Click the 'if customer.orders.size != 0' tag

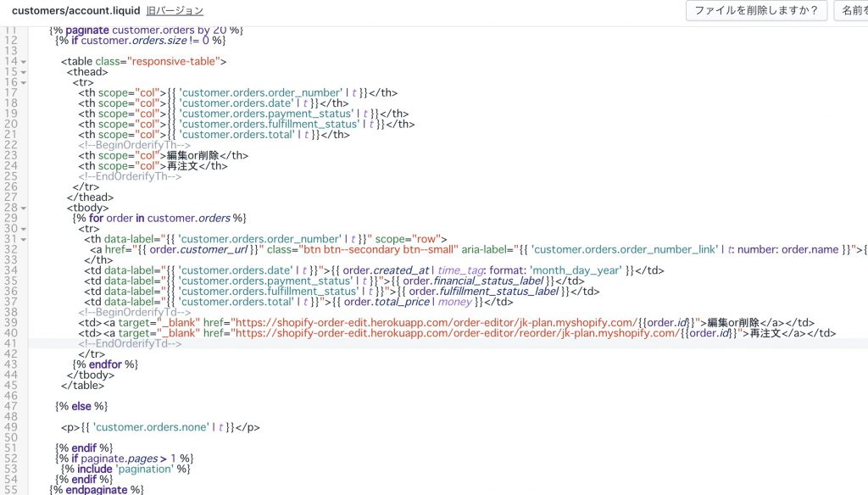click(x=141, y=41)
